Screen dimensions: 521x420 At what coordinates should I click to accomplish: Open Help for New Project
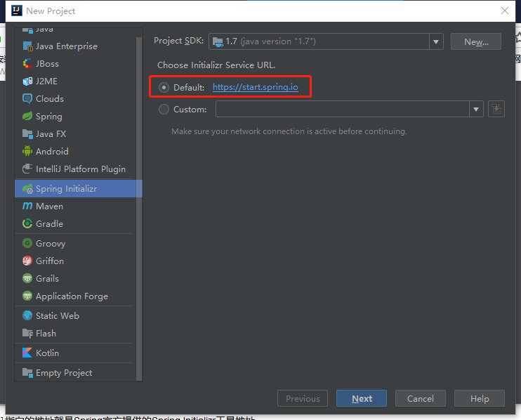pyautogui.click(x=480, y=398)
